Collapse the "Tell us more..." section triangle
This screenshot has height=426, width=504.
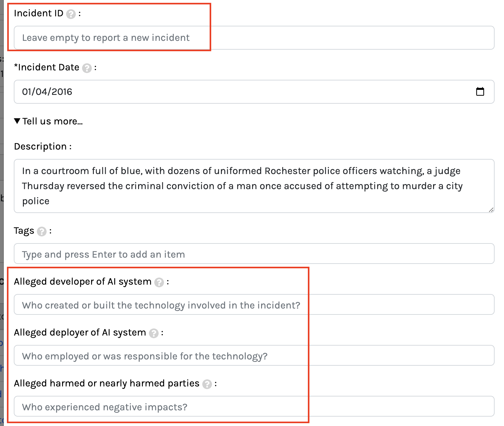coord(18,121)
